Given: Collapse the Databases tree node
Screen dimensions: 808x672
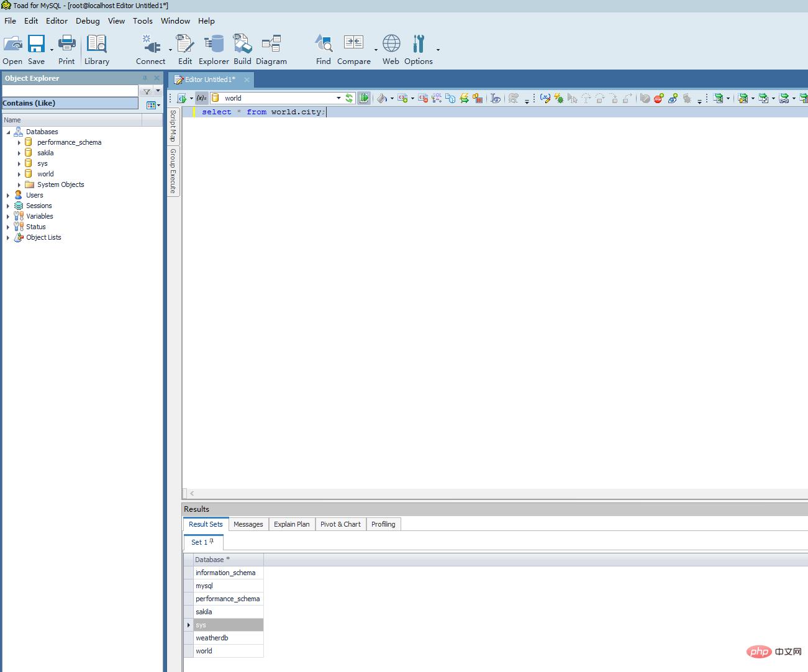Looking at the screenshot, I should pos(8,132).
